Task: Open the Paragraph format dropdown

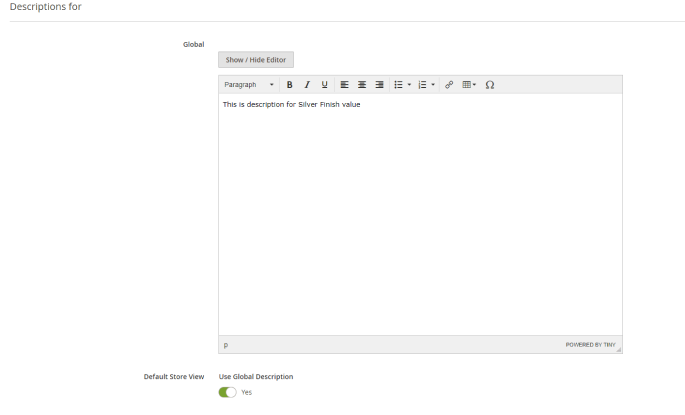Action: (x=248, y=85)
